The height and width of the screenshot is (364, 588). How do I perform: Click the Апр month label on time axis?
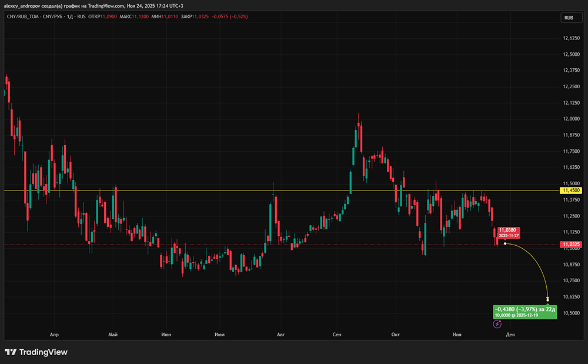click(x=54, y=334)
